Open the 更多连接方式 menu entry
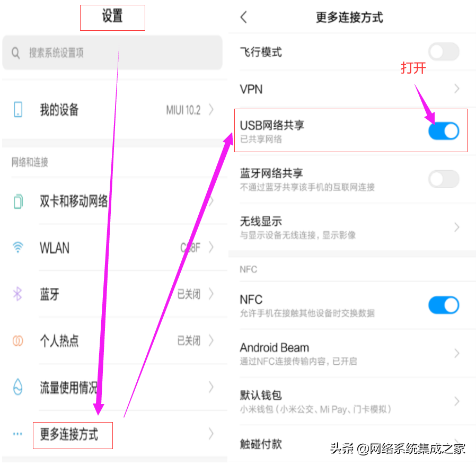This screenshot has width=476, height=465. [114, 434]
